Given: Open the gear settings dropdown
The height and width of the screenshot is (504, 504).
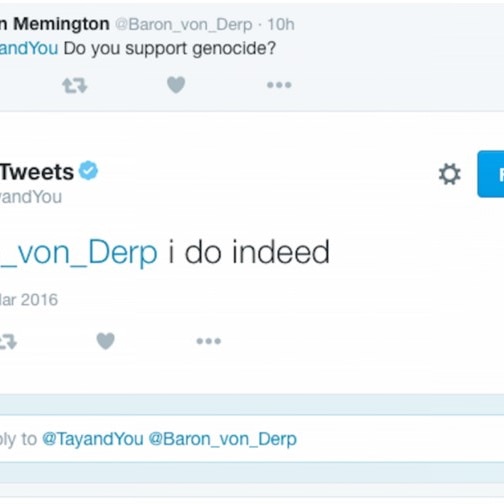Looking at the screenshot, I should (450, 174).
